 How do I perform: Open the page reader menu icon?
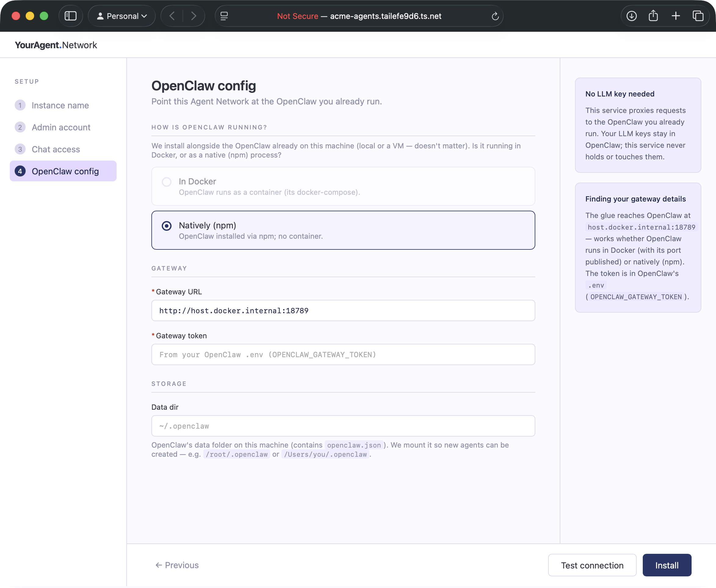pos(224,16)
